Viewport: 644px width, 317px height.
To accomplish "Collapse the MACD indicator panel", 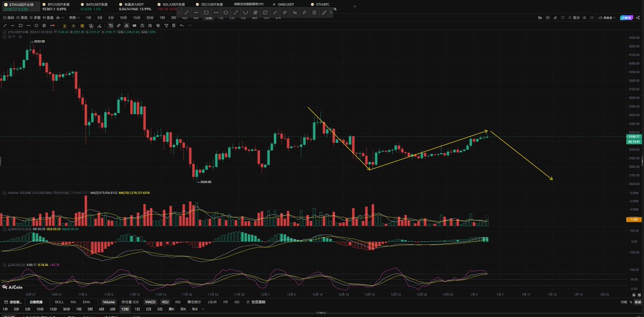I will [4, 229].
